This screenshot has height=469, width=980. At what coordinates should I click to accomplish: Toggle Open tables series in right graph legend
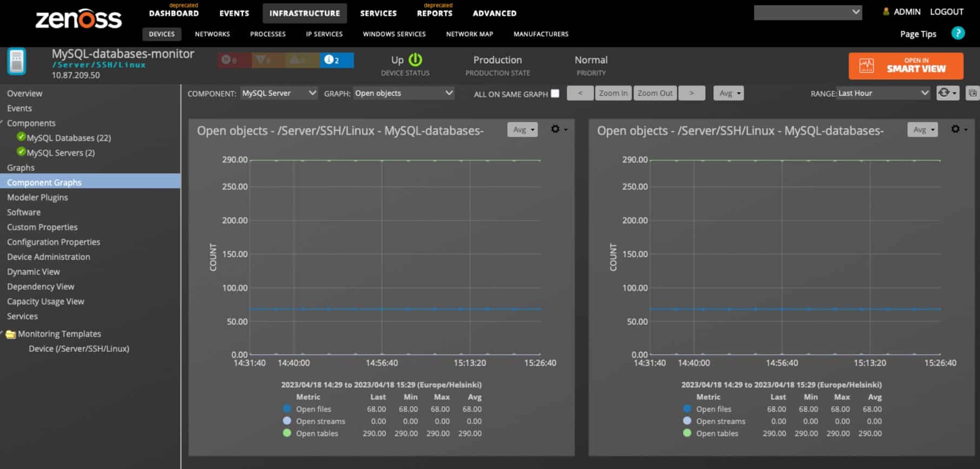[x=687, y=433]
